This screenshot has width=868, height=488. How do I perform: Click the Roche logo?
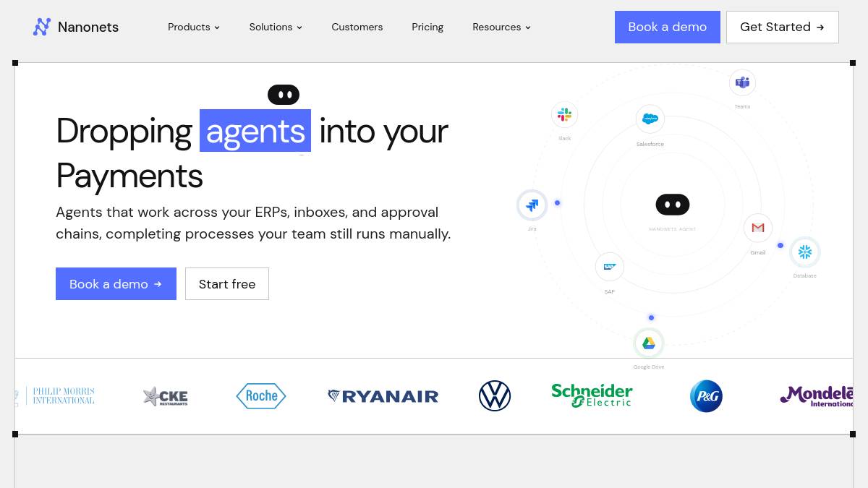pos(261,396)
